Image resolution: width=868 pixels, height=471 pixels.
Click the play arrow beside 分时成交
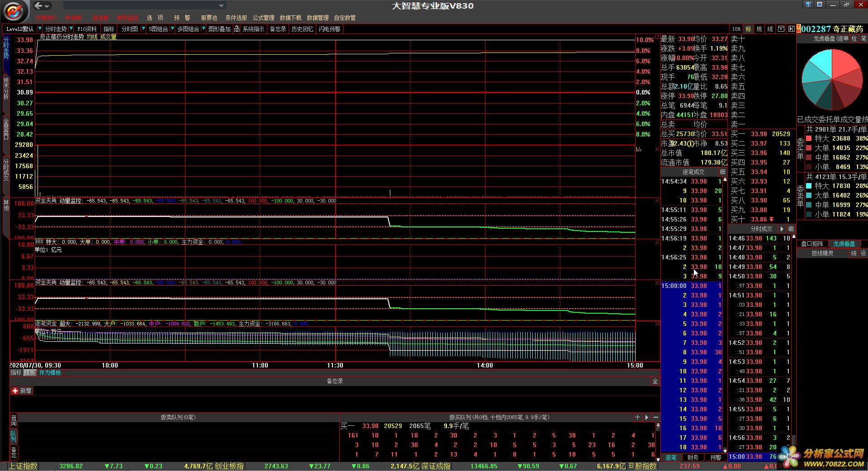click(782, 229)
